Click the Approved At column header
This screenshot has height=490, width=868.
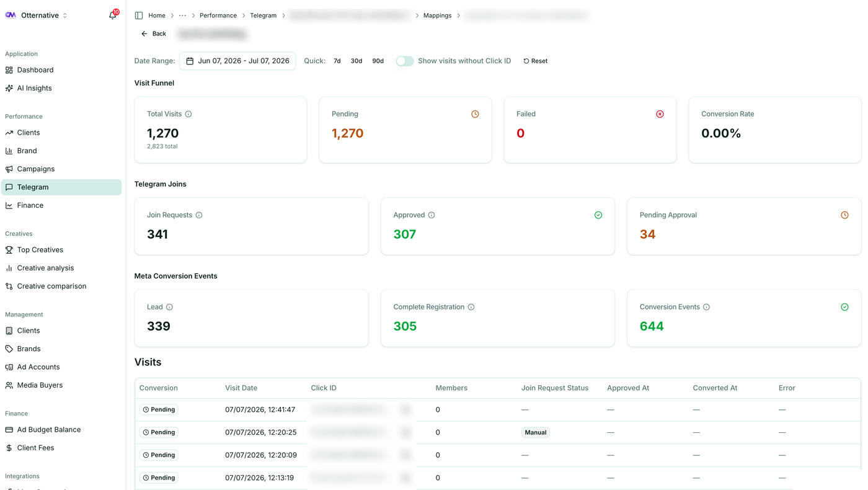(628, 388)
